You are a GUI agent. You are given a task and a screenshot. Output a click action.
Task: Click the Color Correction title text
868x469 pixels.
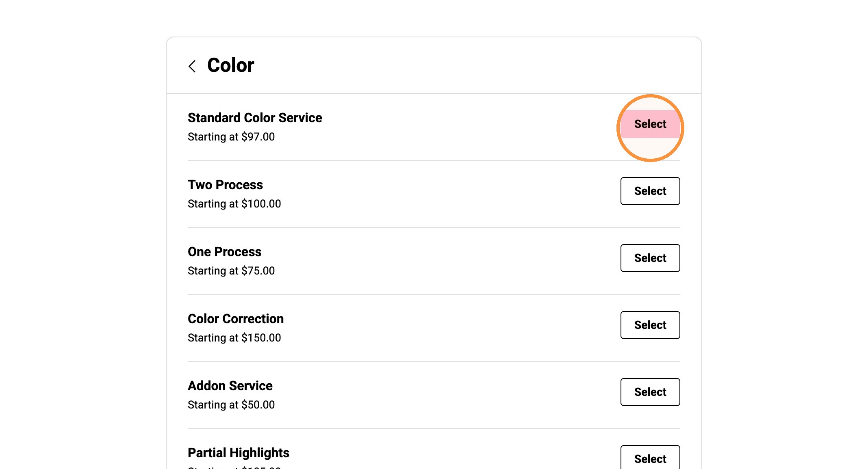click(236, 319)
